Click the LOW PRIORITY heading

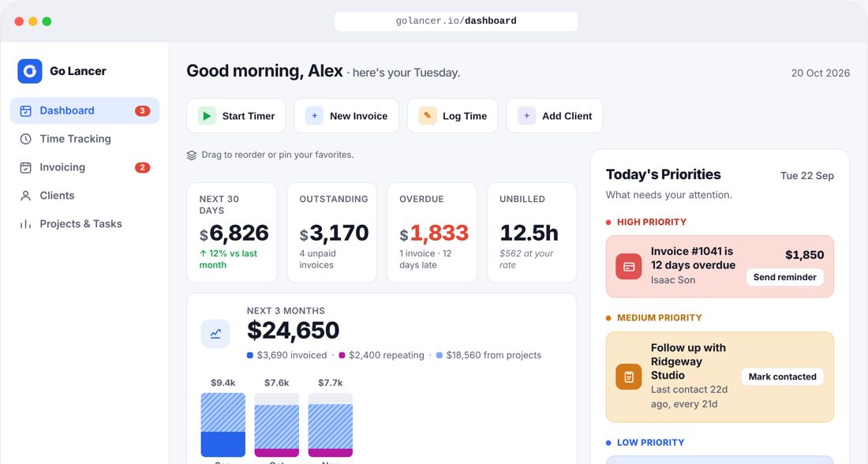[650, 443]
